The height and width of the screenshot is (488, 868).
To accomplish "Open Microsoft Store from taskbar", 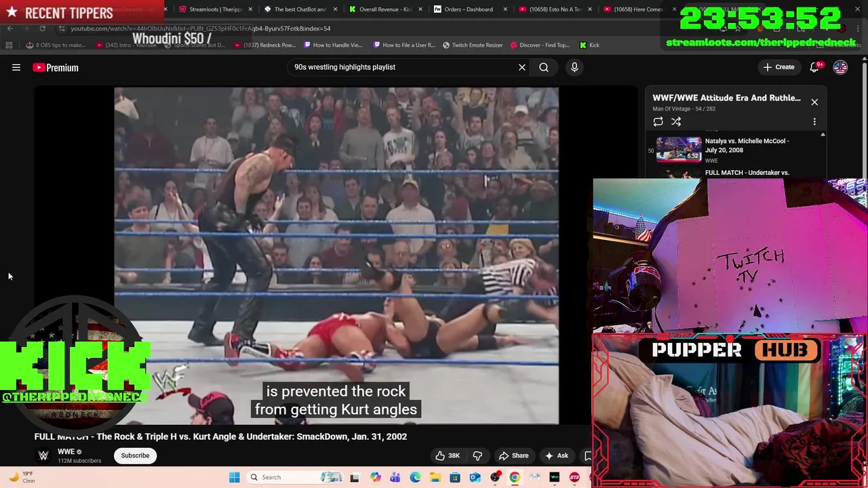I will click(x=455, y=477).
